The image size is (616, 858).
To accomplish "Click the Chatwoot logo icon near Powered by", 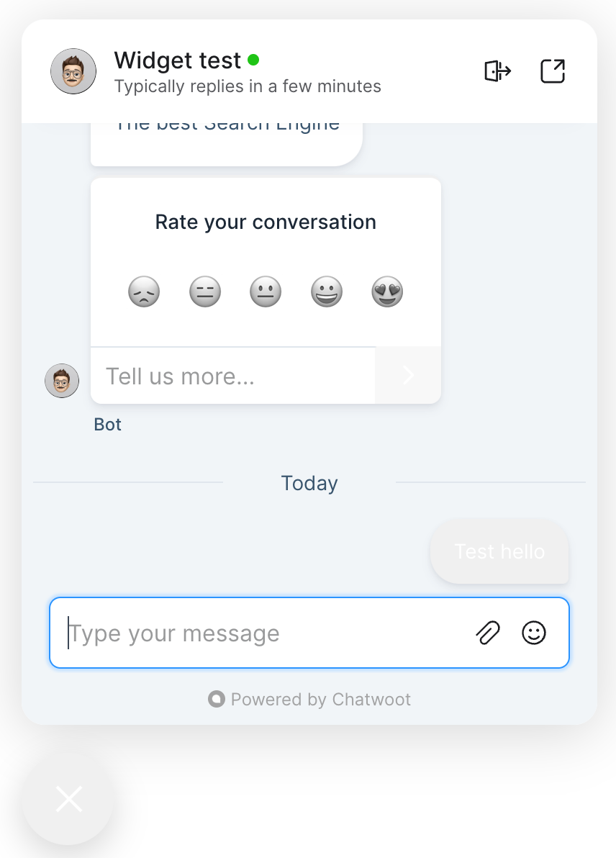I will (x=215, y=699).
